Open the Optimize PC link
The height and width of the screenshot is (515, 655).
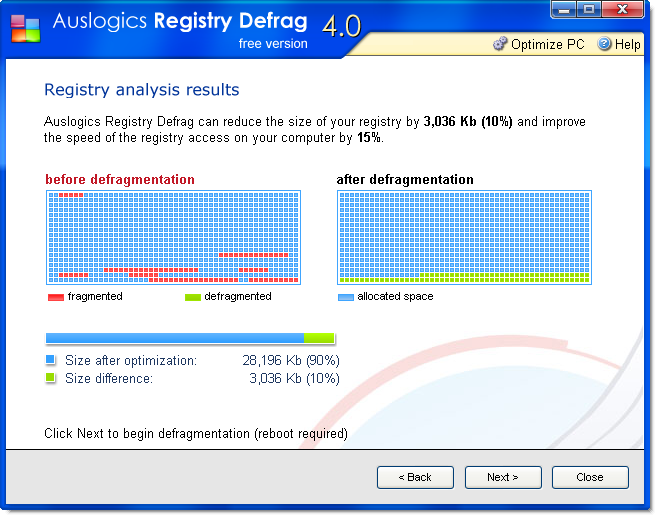pos(547,44)
